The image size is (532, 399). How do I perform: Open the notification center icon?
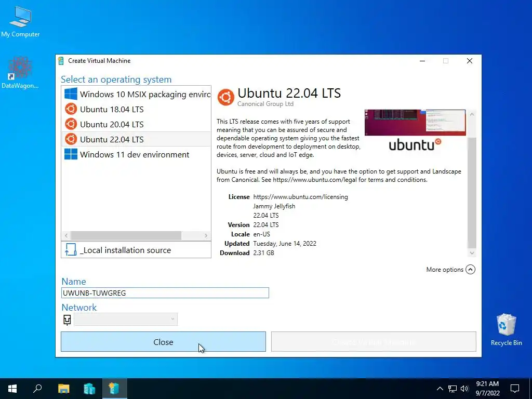coord(515,389)
